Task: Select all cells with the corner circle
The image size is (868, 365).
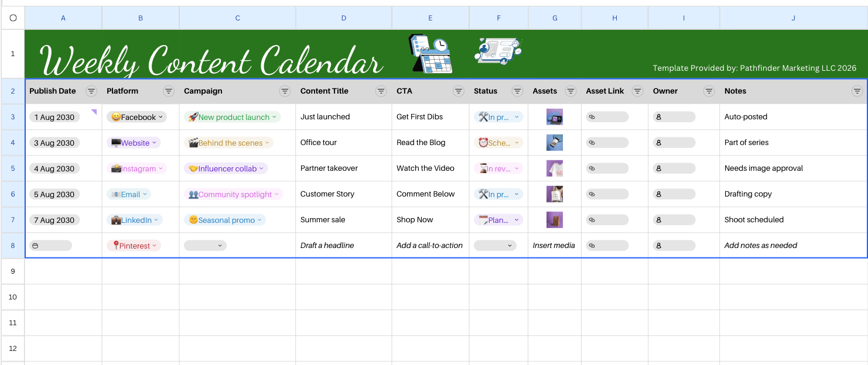Action: click(13, 18)
